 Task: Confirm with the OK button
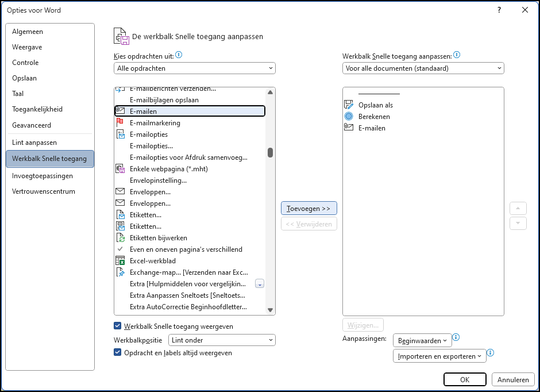pos(465,379)
